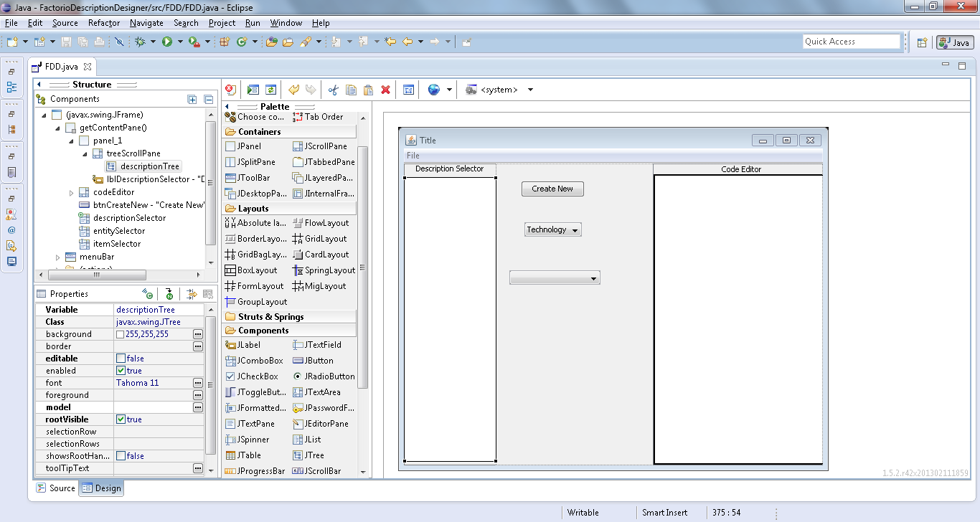Collapse the panel_1 tree node
This screenshot has width=980, height=522.
click(71, 141)
